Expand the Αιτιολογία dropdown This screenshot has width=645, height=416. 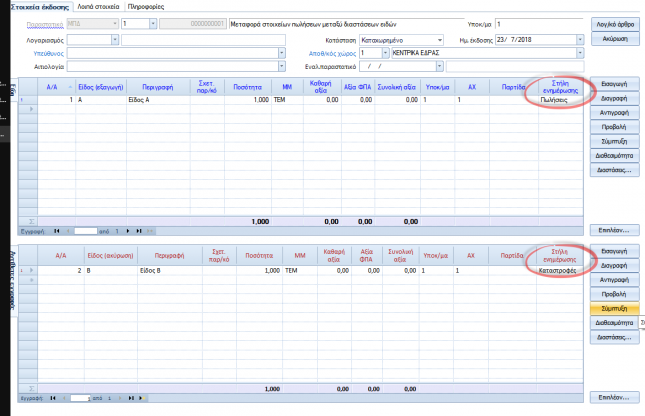281,66
